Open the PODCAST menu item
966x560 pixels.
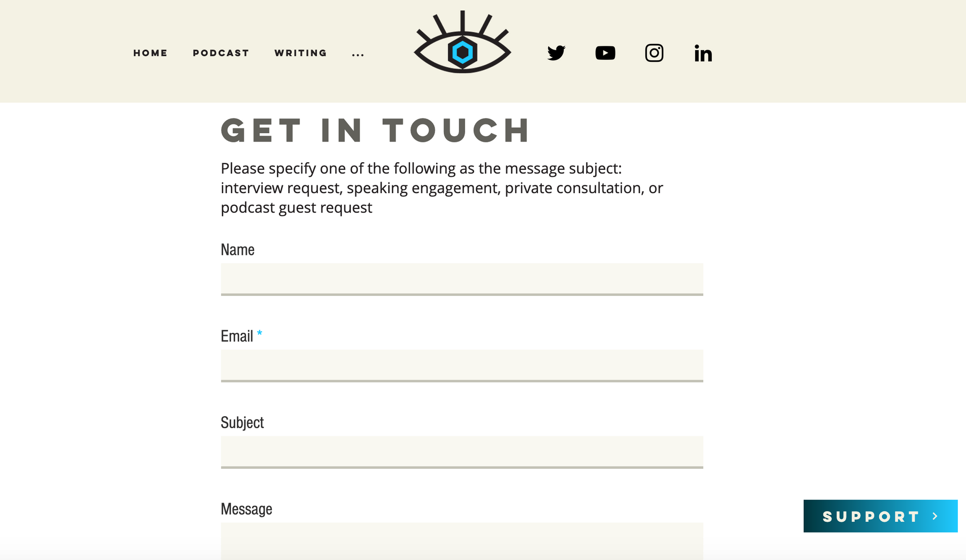(221, 53)
